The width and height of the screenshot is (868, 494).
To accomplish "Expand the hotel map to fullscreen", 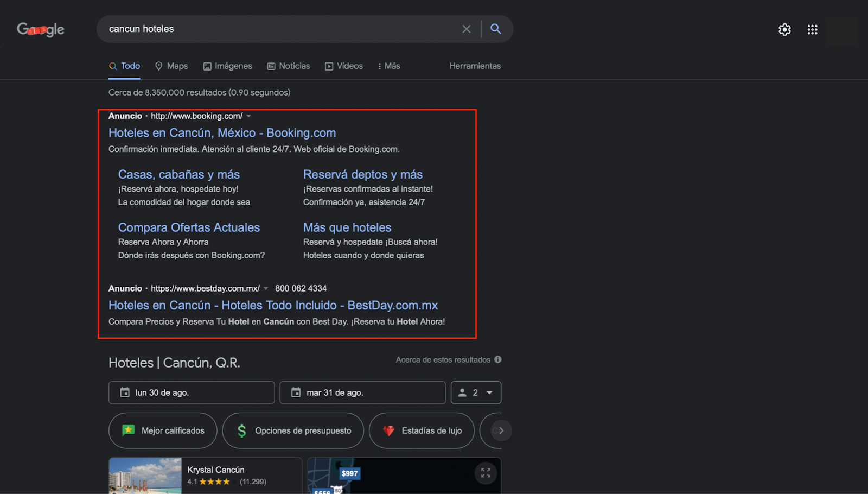I will pyautogui.click(x=486, y=473).
